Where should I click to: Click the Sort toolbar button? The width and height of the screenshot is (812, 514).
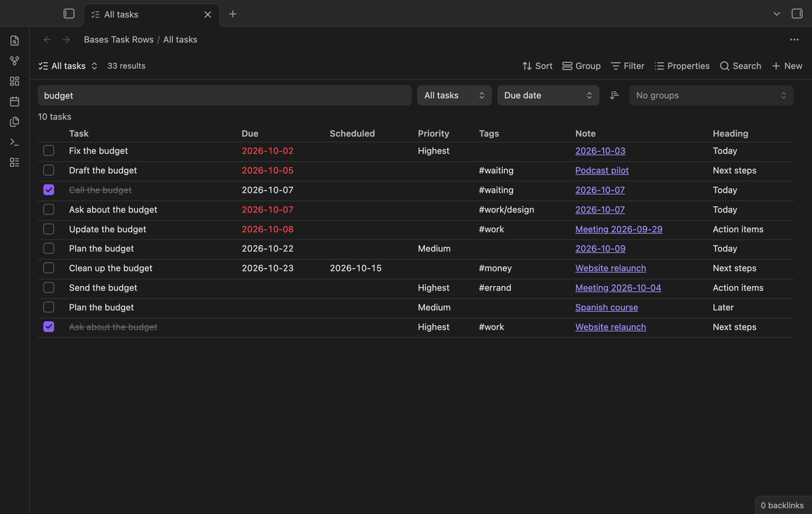537,66
